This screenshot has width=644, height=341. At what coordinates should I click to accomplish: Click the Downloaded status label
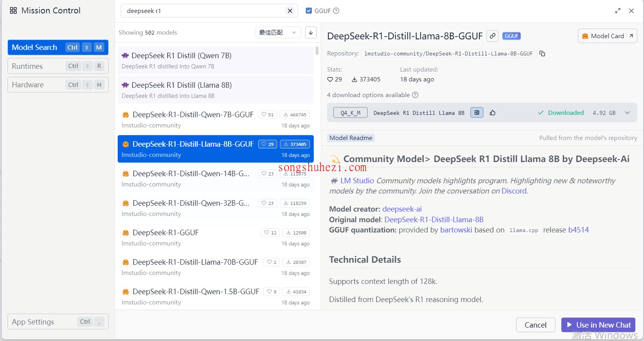click(x=561, y=113)
